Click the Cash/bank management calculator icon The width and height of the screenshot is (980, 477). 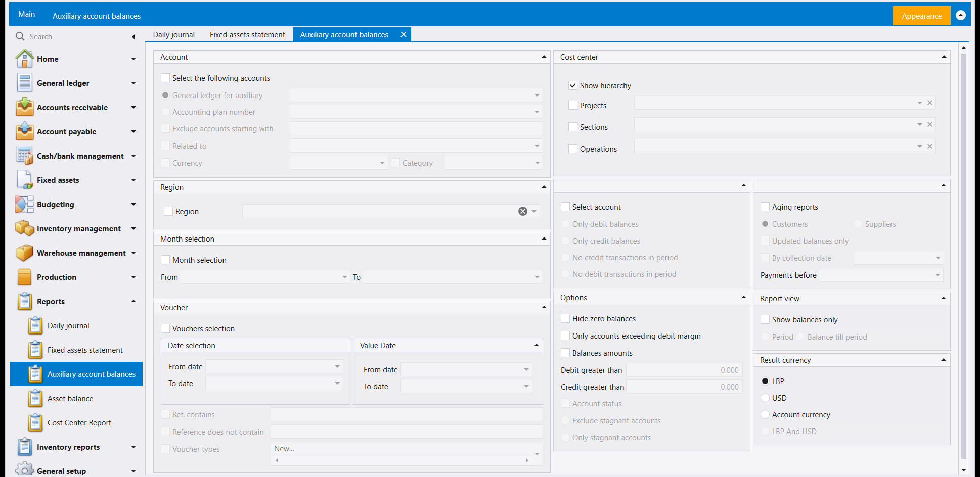point(24,156)
